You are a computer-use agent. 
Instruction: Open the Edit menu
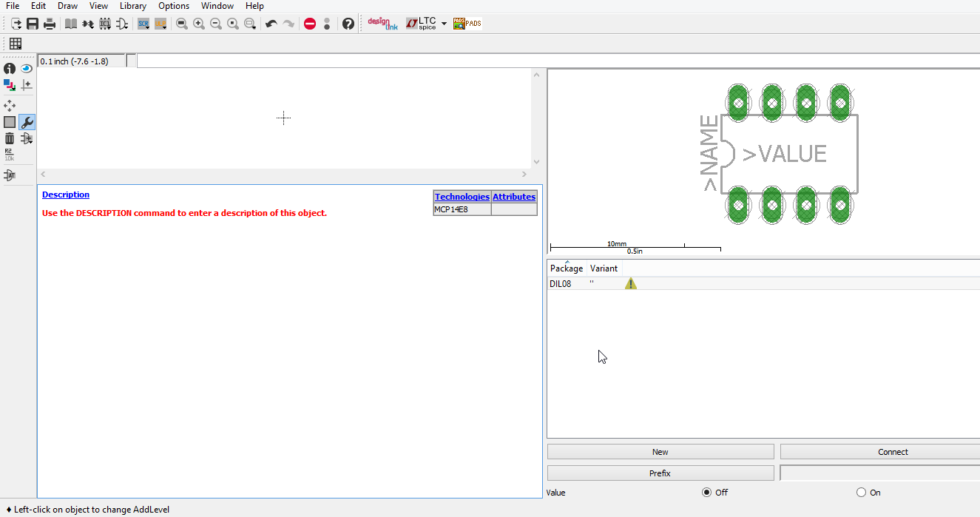[38, 6]
